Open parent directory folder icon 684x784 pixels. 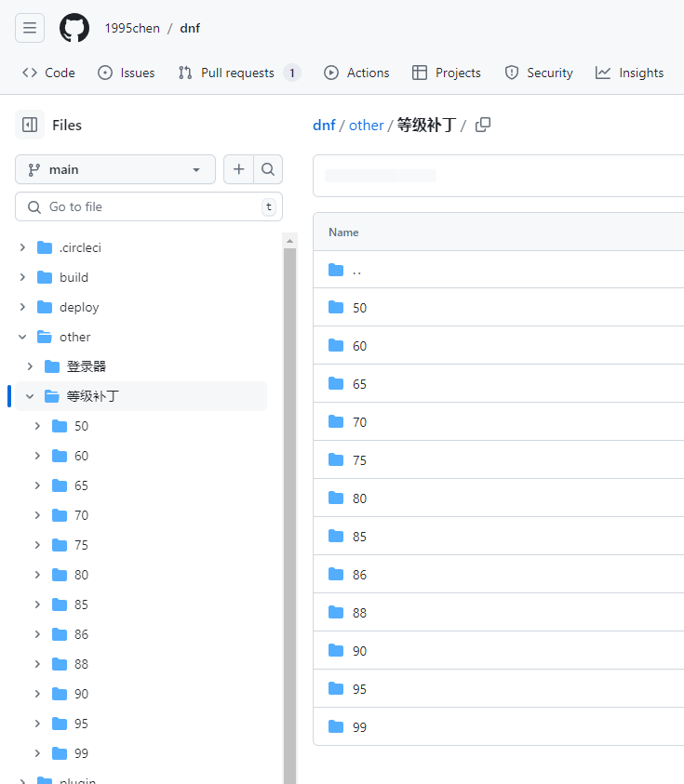point(336,270)
